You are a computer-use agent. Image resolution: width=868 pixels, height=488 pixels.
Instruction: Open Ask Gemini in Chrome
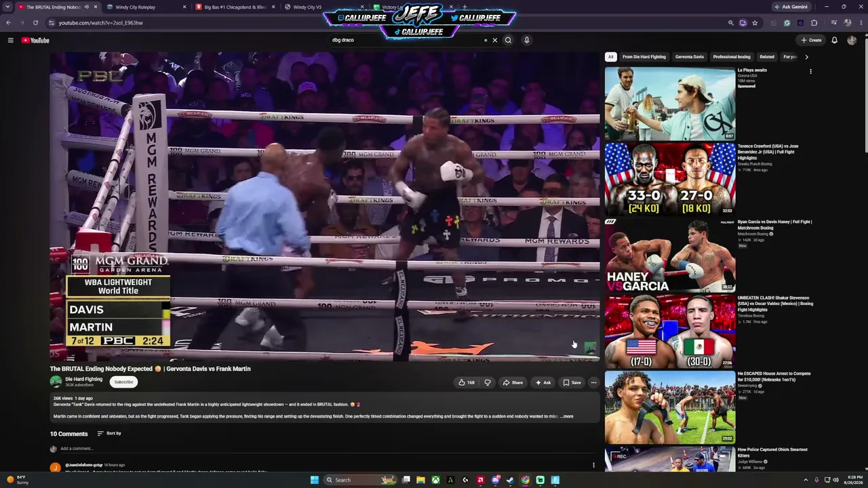coord(791,7)
